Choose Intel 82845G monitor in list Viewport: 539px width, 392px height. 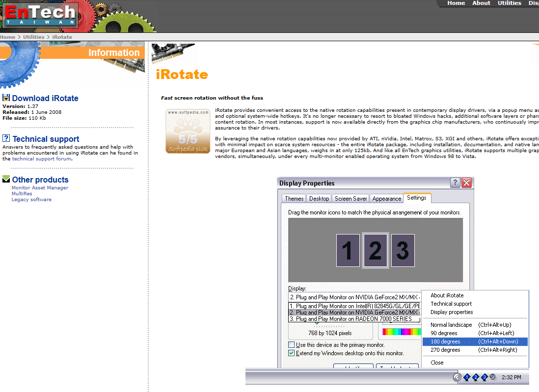click(x=354, y=306)
